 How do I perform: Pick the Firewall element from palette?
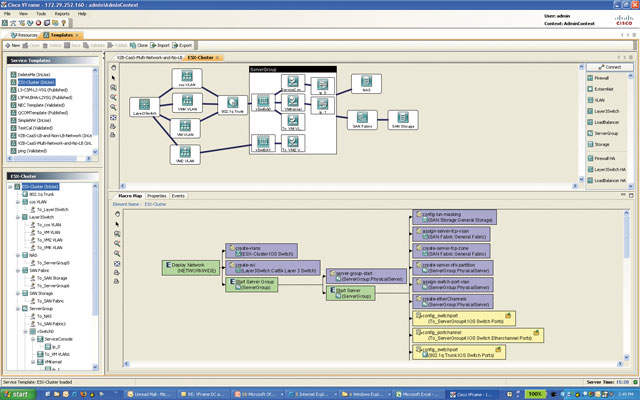click(x=598, y=78)
